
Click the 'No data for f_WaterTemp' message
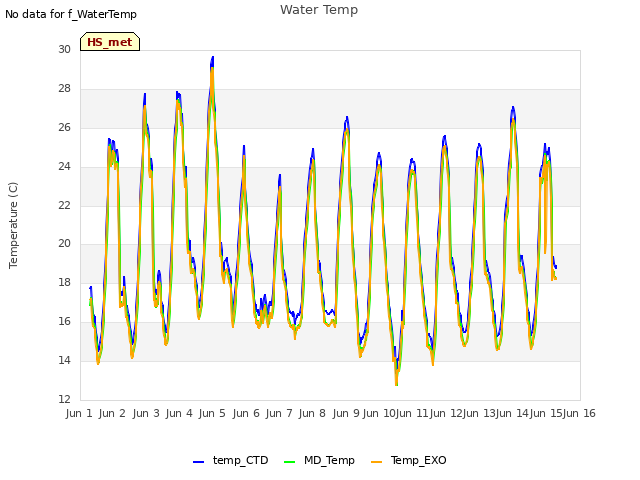[71, 14]
